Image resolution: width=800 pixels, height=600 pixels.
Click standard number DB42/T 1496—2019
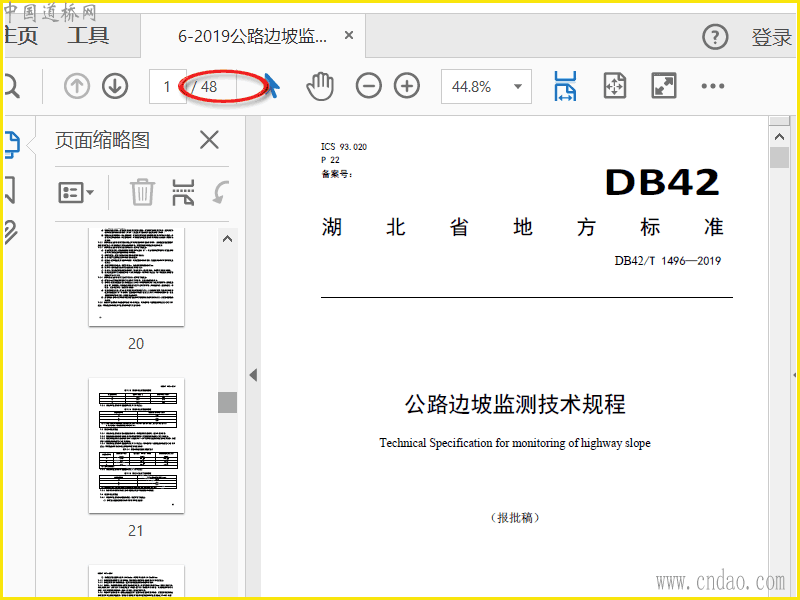667,261
